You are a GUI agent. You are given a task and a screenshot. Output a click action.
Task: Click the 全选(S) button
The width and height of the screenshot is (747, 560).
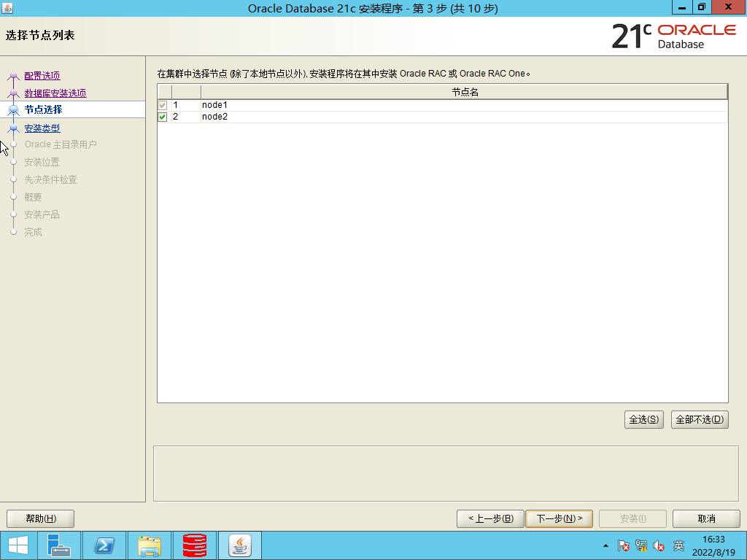pos(643,419)
